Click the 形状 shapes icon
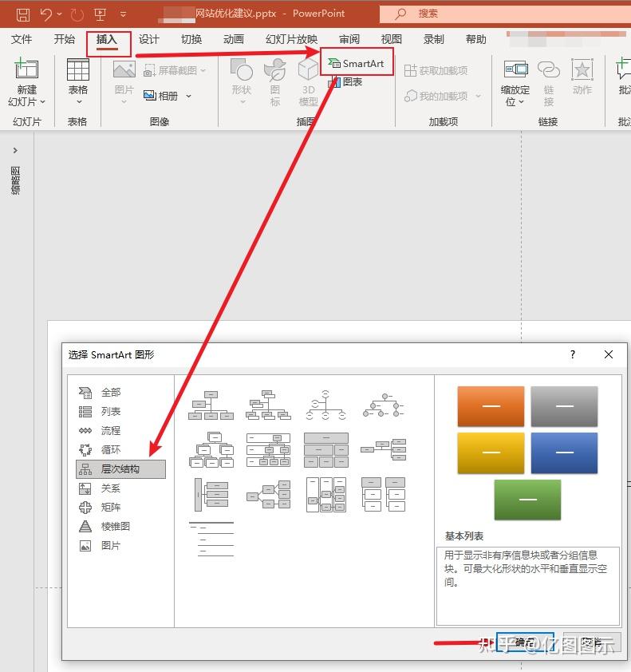Image resolution: width=631 pixels, height=672 pixels. click(x=242, y=69)
